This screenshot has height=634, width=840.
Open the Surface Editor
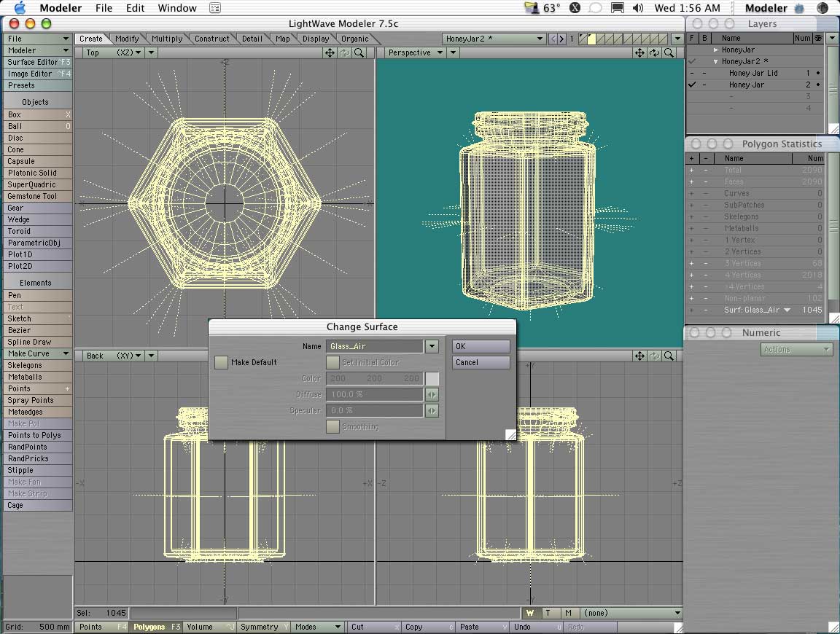37,62
